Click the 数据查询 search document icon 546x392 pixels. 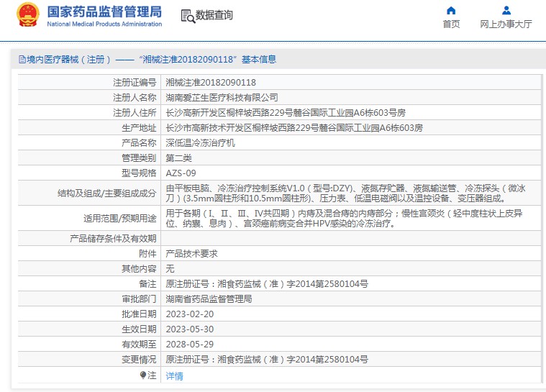(188, 16)
